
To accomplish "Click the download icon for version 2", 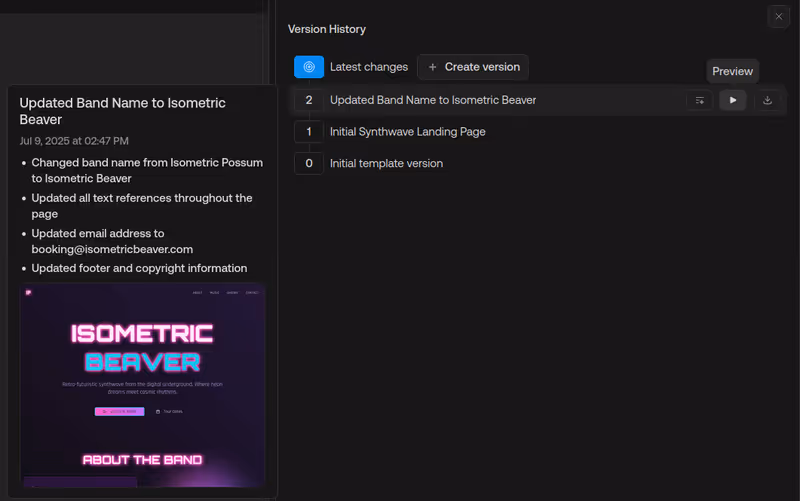I will (x=767, y=100).
